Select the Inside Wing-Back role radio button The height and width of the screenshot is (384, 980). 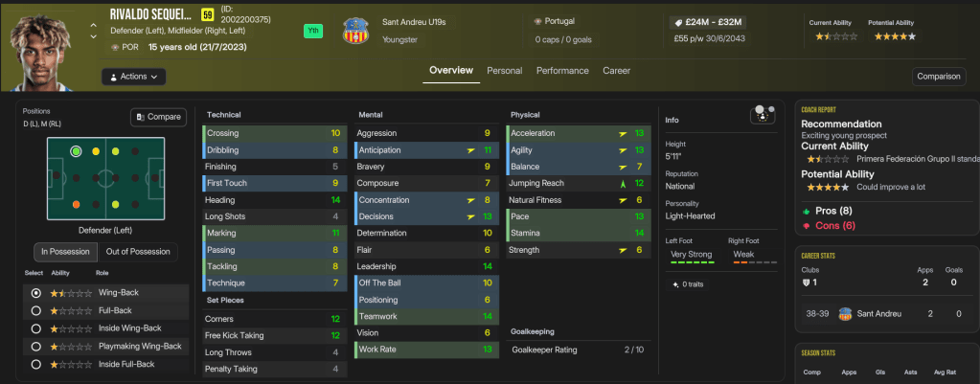36,328
